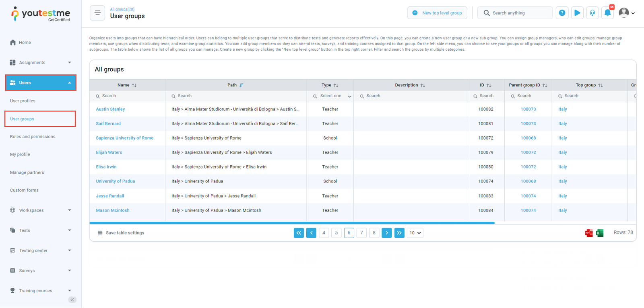The height and width of the screenshot is (308, 644).
Task: Open the support headset icon
Action: click(x=592, y=13)
